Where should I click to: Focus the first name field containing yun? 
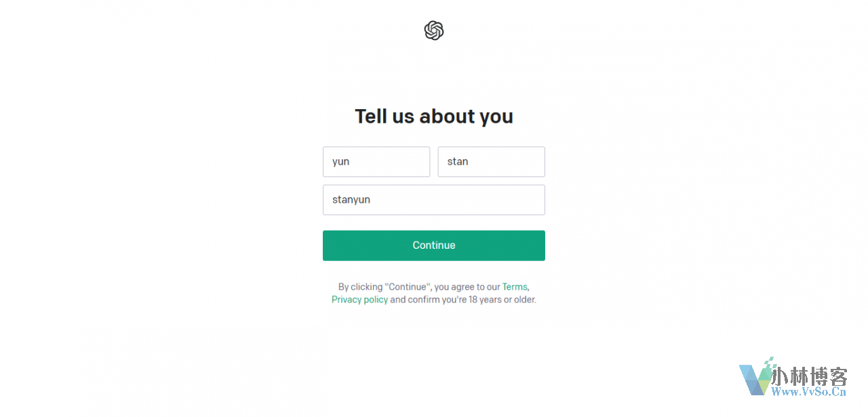(376, 161)
